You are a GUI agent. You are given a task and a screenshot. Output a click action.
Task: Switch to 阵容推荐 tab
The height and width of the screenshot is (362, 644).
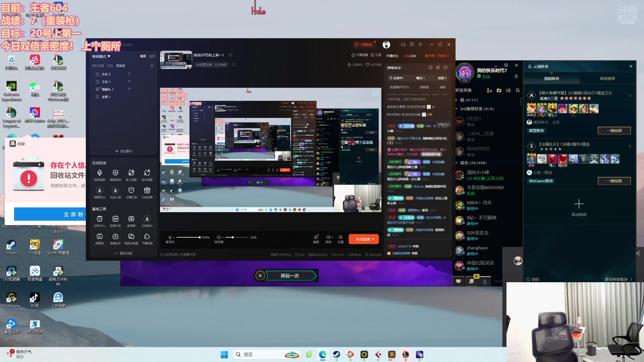coord(607,78)
